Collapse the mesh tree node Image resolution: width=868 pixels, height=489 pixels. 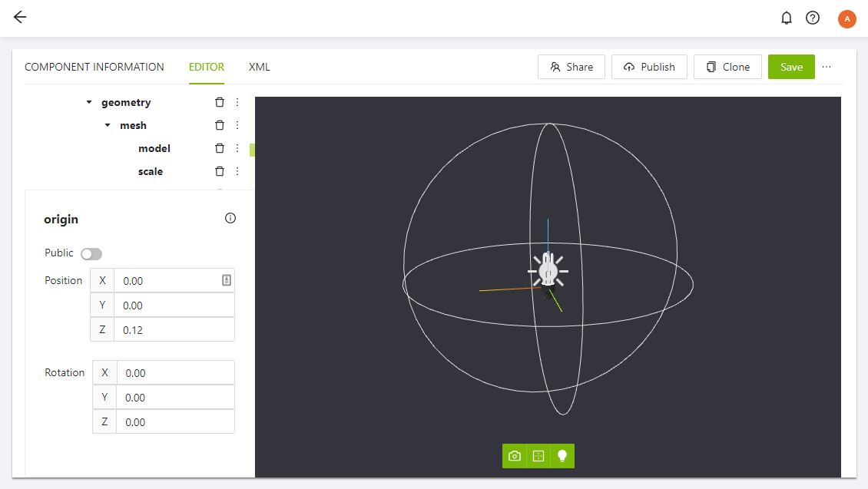pos(108,125)
